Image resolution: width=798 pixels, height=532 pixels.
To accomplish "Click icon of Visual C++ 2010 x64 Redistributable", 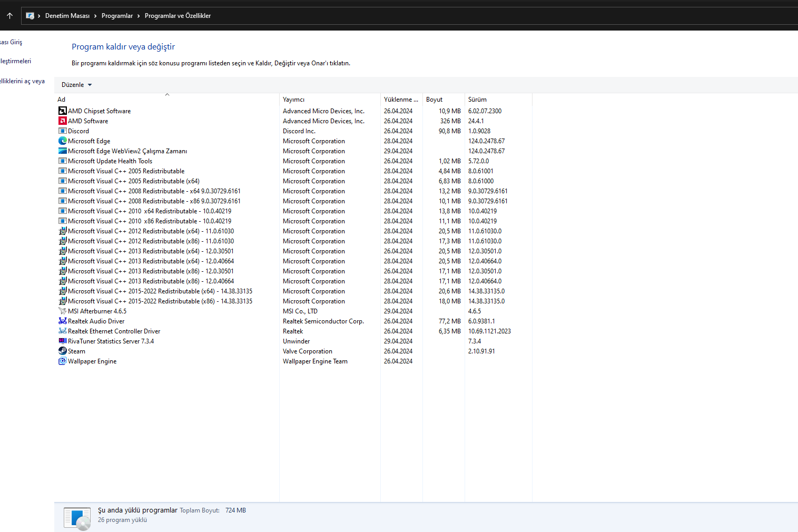I will [x=63, y=211].
